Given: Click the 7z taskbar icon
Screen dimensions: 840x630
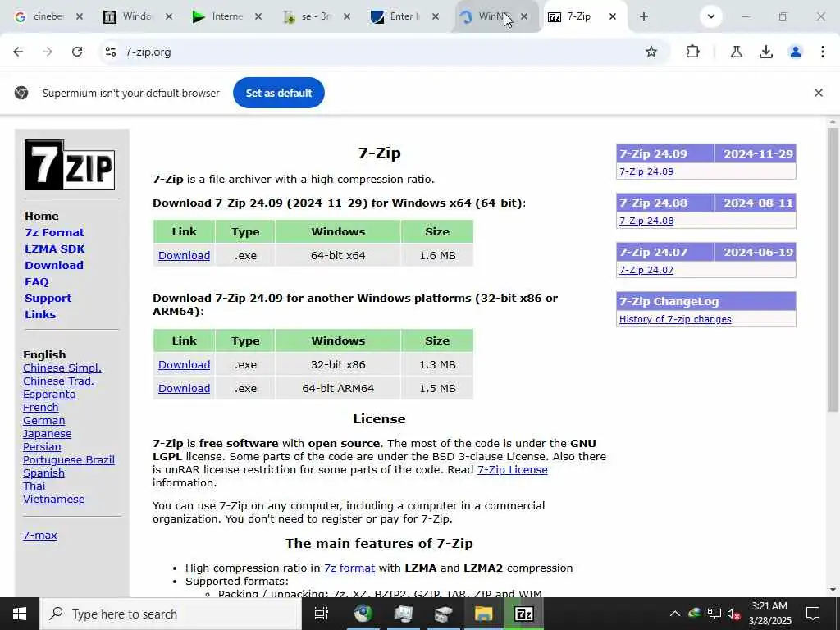Looking at the screenshot, I should click(x=523, y=614).
